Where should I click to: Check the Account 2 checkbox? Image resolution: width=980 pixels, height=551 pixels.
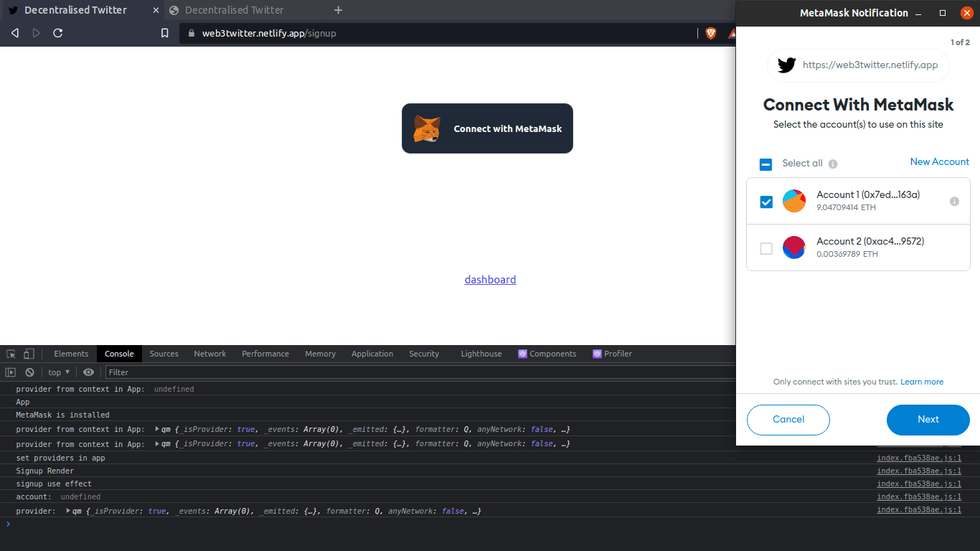click(x=766, y=248)
